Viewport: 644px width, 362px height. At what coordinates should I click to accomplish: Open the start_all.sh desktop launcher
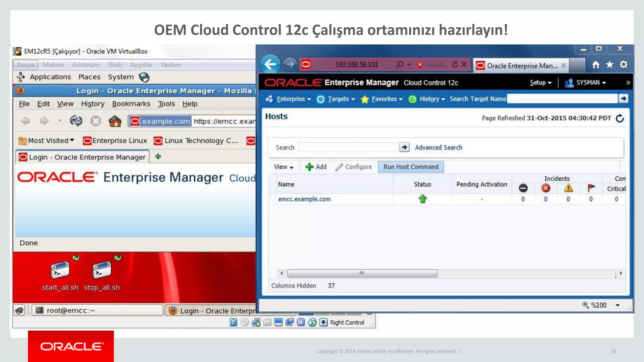pos(60,273)
